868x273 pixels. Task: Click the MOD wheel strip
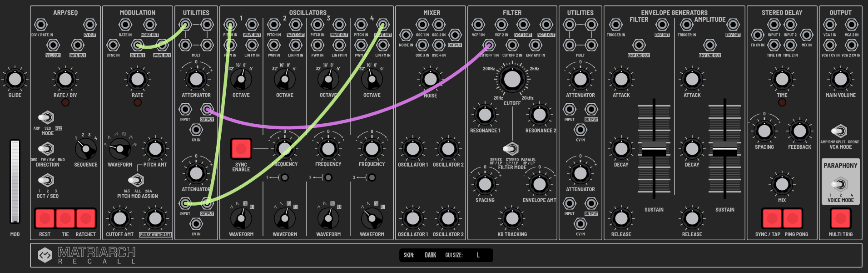[x=15, y=182]
